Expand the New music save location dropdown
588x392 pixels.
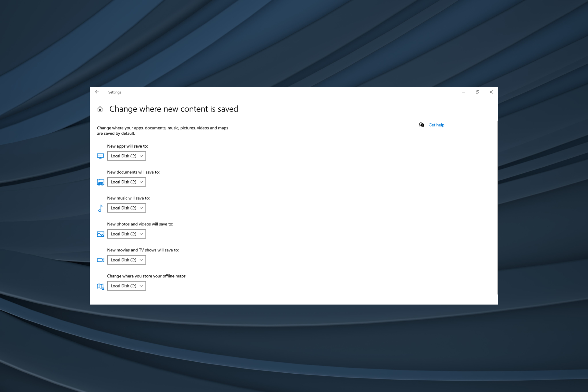[126, 208]
